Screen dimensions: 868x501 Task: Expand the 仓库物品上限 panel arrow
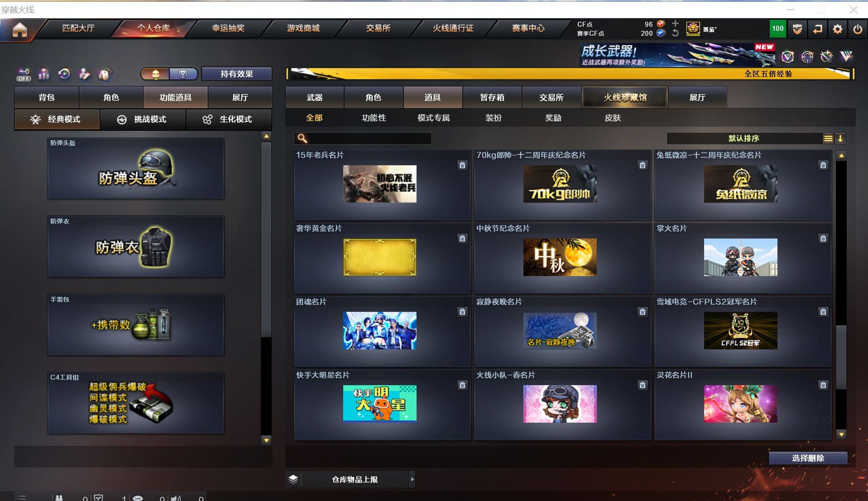pos(412,479)
